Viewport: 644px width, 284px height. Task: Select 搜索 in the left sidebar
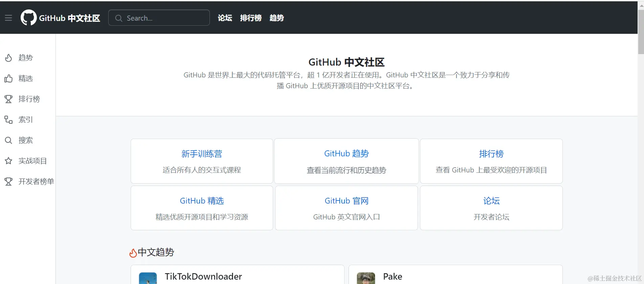[x=26, y=140]
